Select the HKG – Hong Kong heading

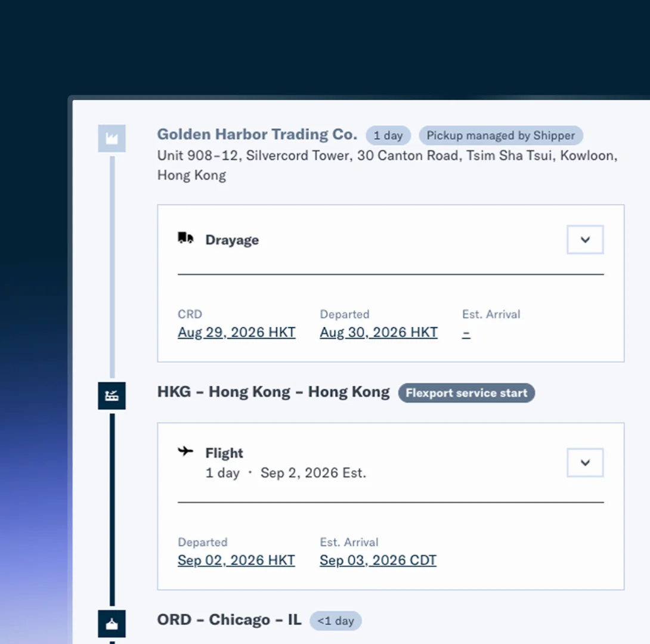click(273, 392)
